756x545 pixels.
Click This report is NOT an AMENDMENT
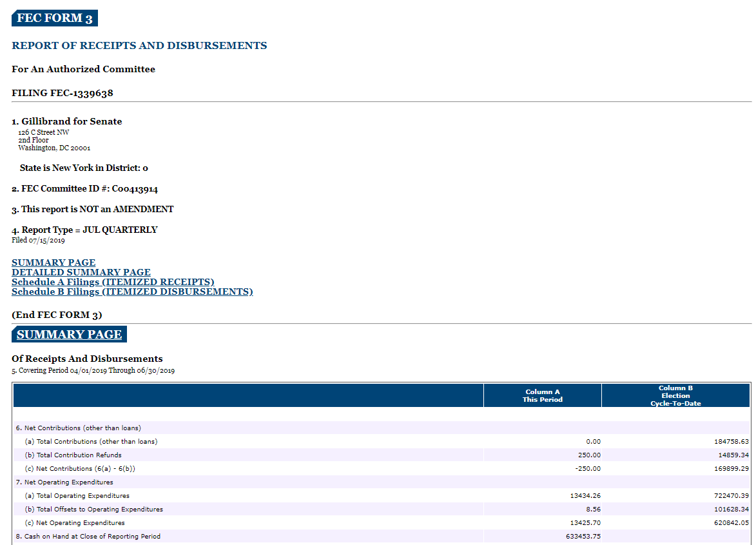coord(93,210)
